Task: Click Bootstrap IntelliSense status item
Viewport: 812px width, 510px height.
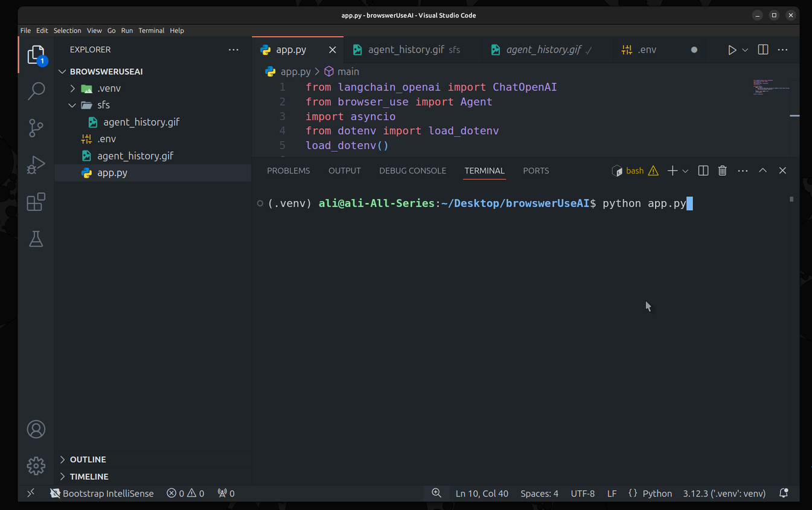Action: pyautogui.click(x=101, y=493)
